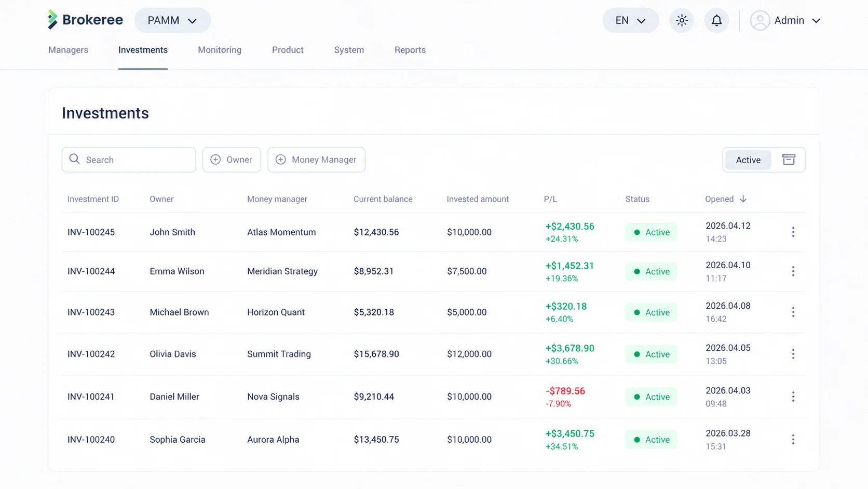868x489 pixels.
Task: Navigate to the Reports tab
Action: (410, 50)
